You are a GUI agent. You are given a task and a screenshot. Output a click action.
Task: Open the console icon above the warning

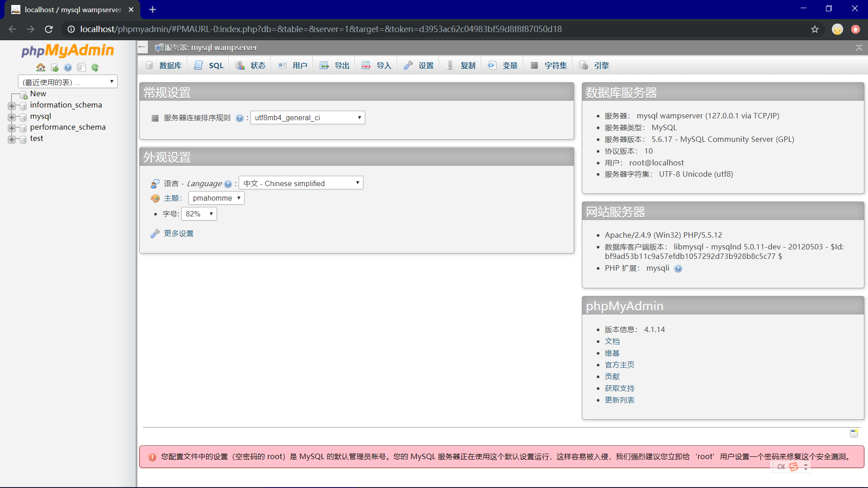(x=854, y=433)
